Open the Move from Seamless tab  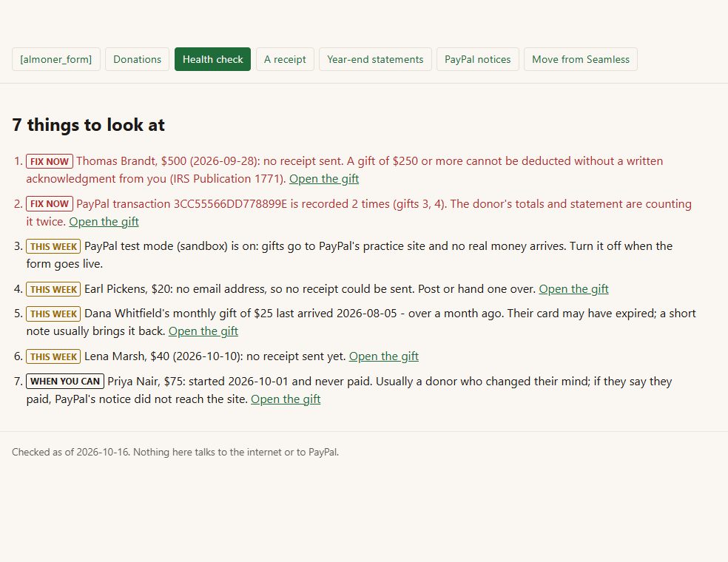581,59
